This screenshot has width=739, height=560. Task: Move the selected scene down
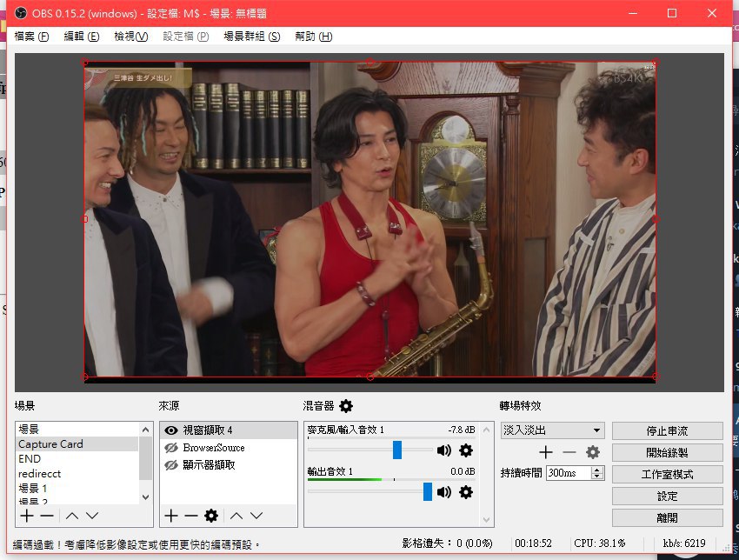(x=92, y=516)
